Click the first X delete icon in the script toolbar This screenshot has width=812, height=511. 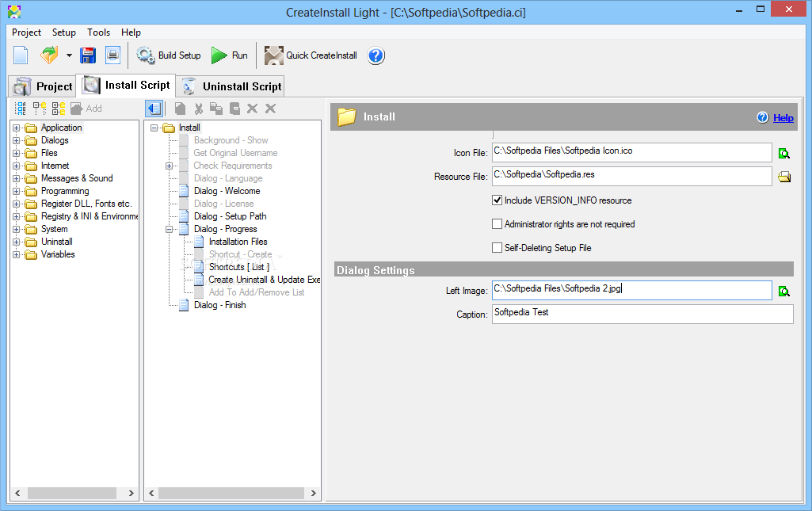tap(252, 109)
